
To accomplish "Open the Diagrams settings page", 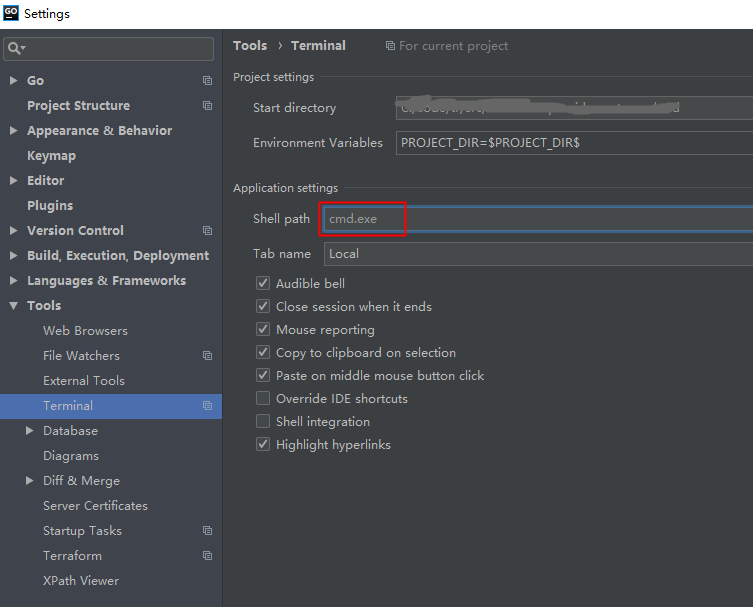I will point(71,456).
